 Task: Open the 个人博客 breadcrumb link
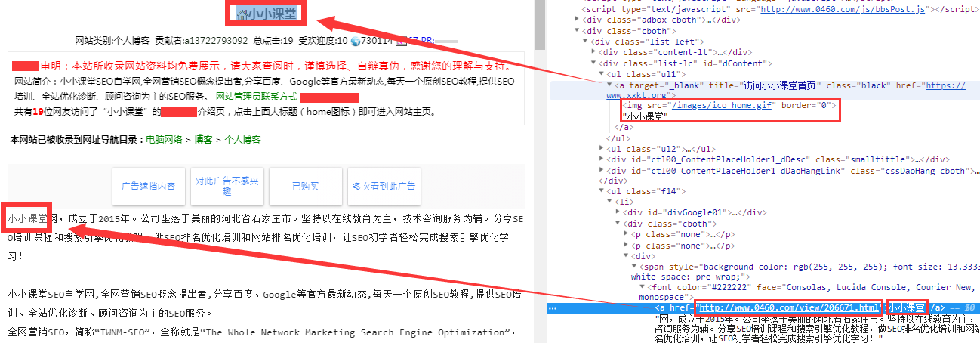[x=242, y=140]
